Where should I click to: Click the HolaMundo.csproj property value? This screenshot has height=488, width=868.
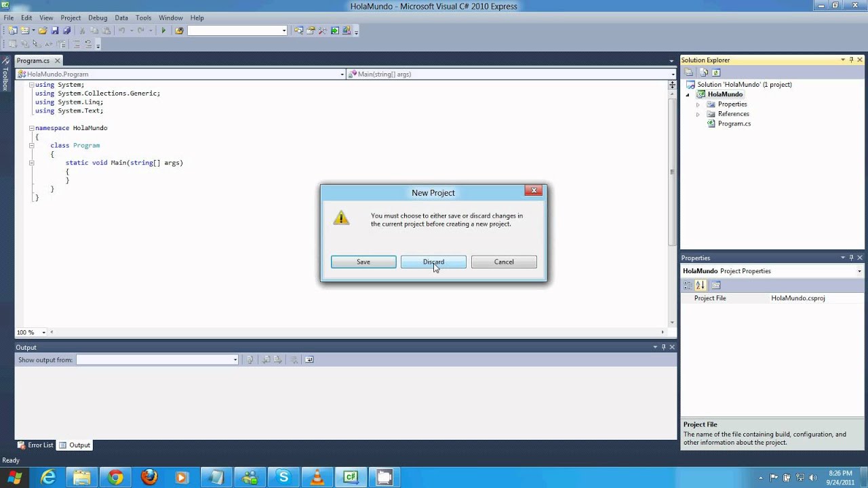(x=798, y=298)
